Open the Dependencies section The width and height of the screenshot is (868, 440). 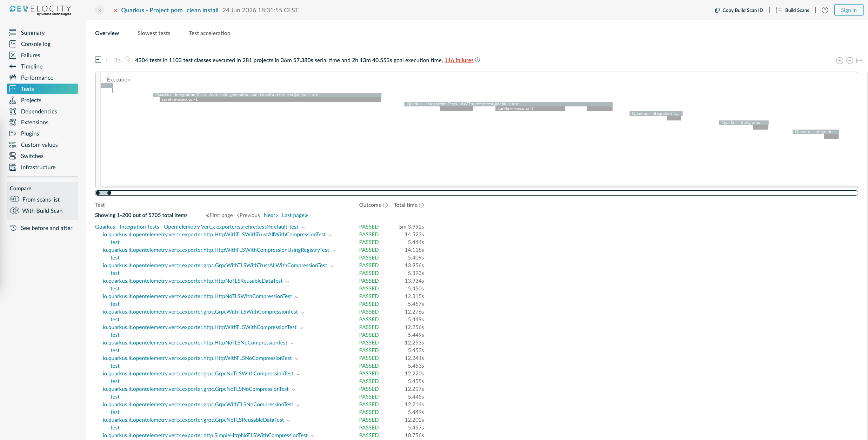click(39, 111)
